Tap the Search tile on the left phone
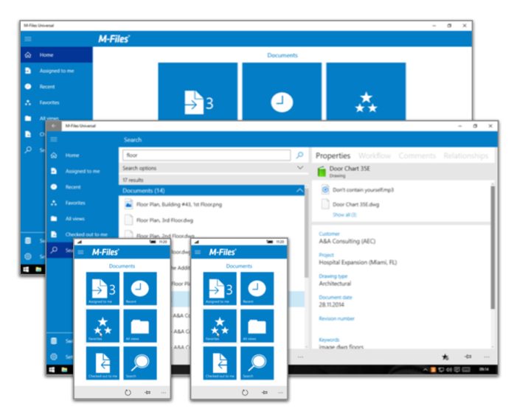The height and width of the screenshot is (420, 517). point(140,363)
